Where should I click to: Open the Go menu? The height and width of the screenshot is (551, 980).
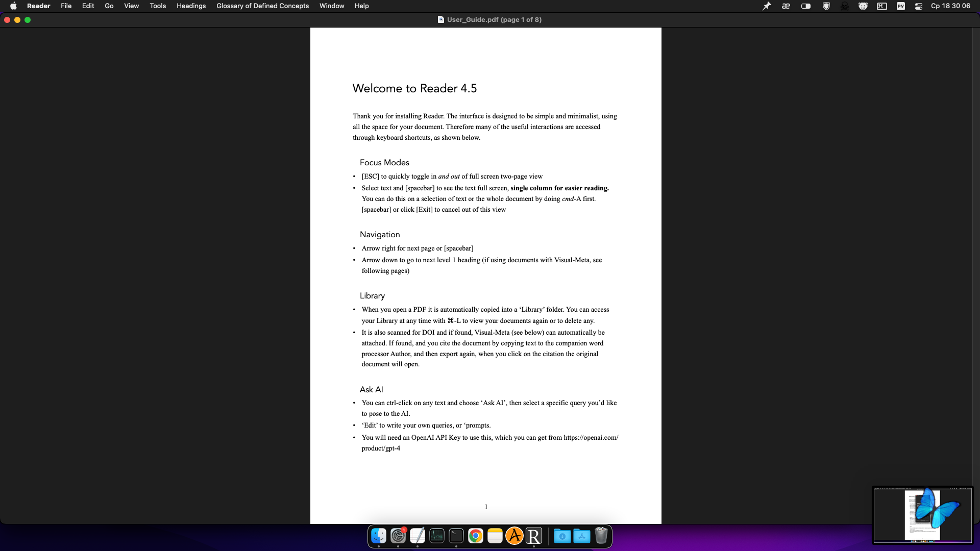pos(109,6)
